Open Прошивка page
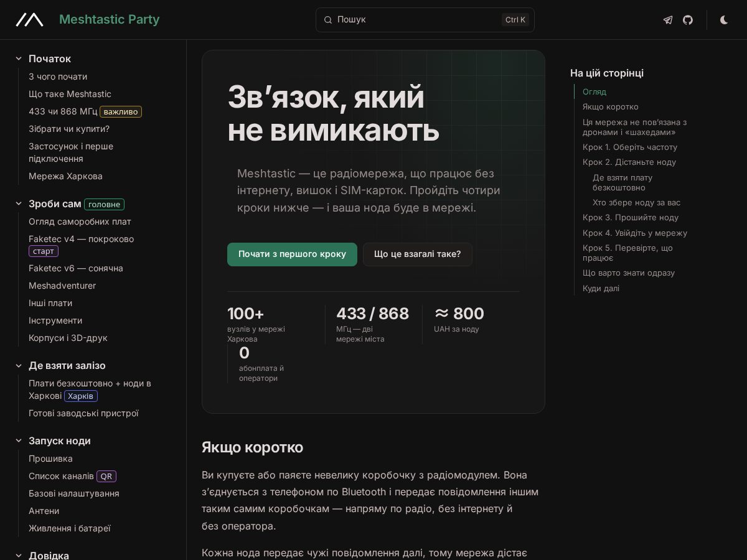The width and height of the screenshot is (747, 560). coord(50,459)
